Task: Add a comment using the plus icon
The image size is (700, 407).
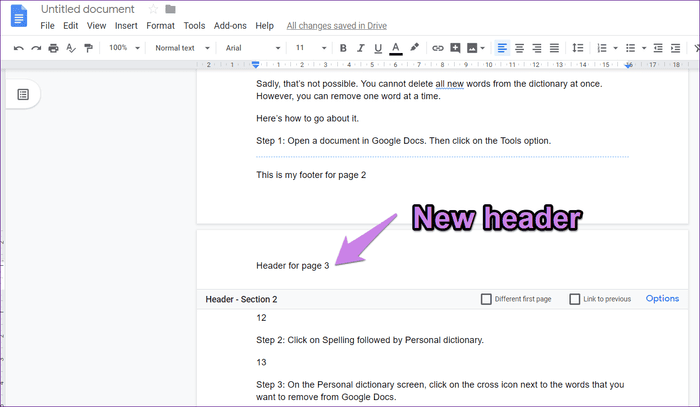Action: click(455, 48)
